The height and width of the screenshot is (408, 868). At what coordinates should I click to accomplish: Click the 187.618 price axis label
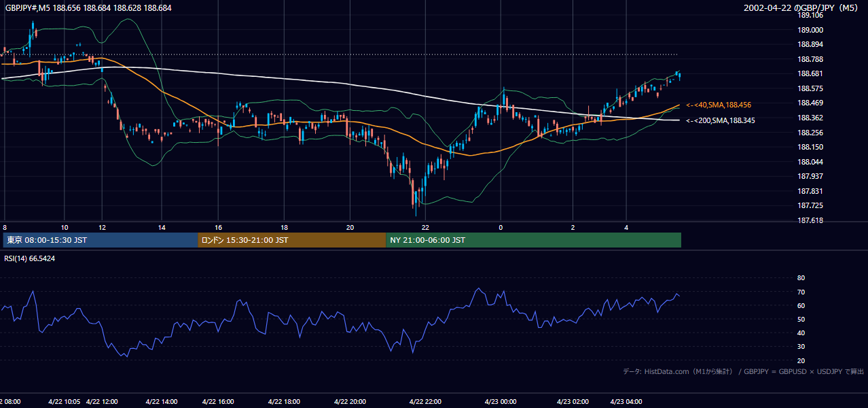pos(810,220)
